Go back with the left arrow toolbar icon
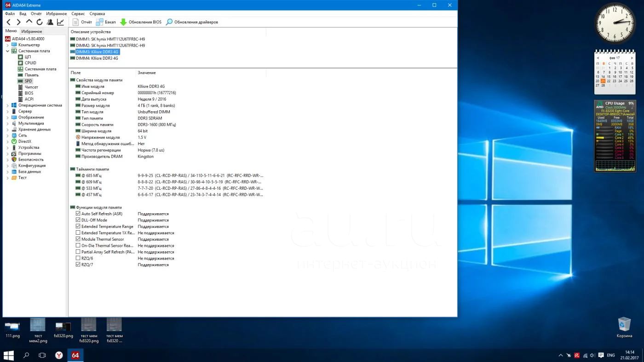 [x=8, y=22]
